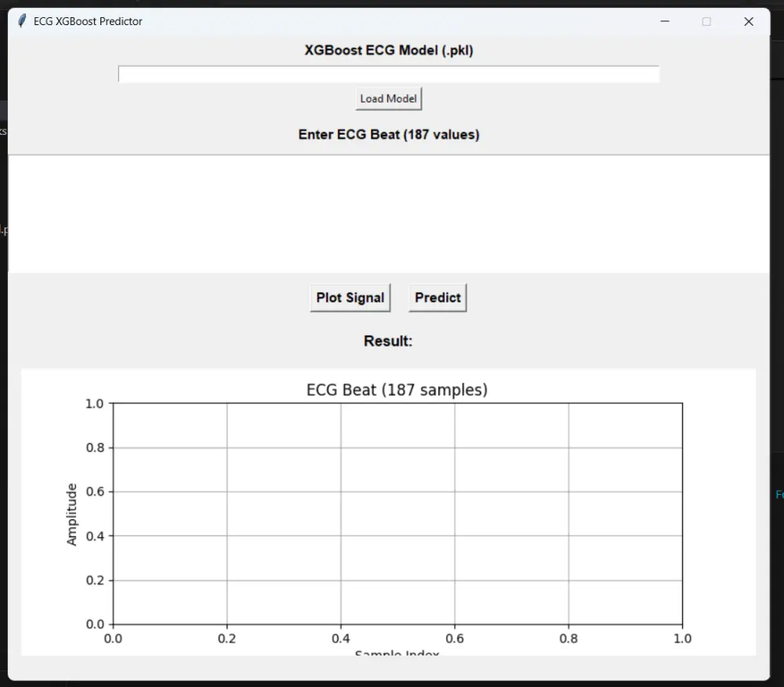784x687 pixels.
Task: Focus the model .pkl path input field
Action: click(x=389, y=74)
